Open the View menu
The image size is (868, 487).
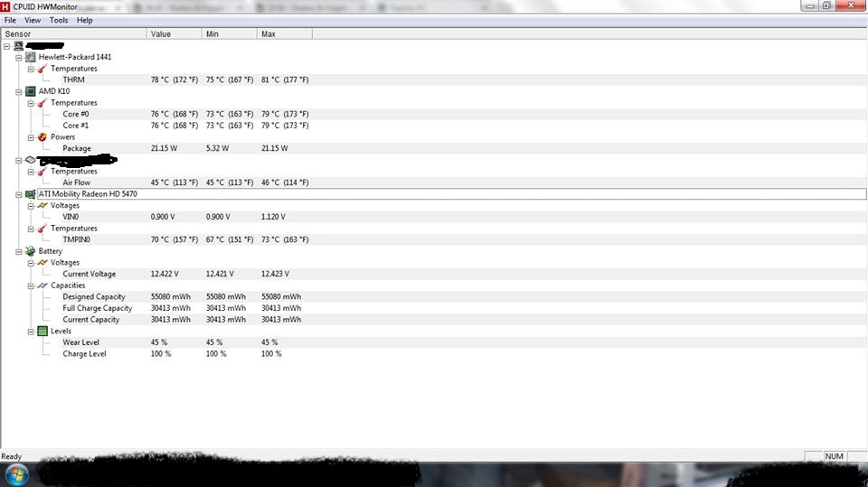click(33, 21)
